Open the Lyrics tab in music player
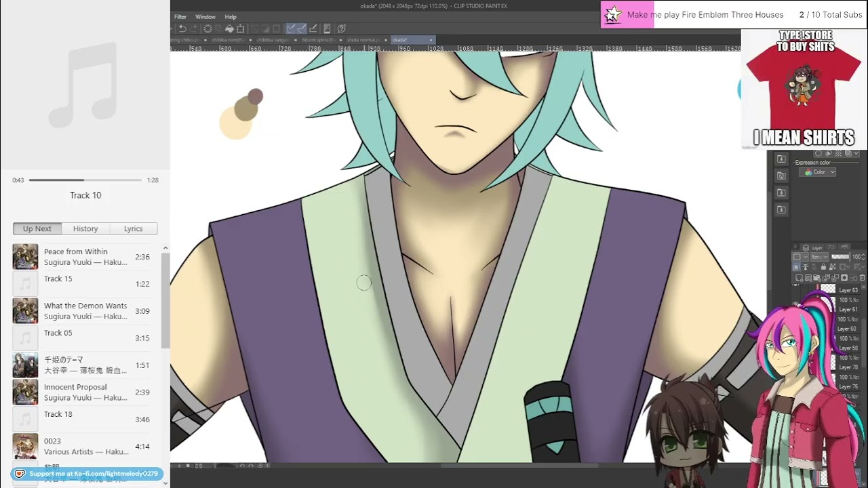 [x=133, y=229]
